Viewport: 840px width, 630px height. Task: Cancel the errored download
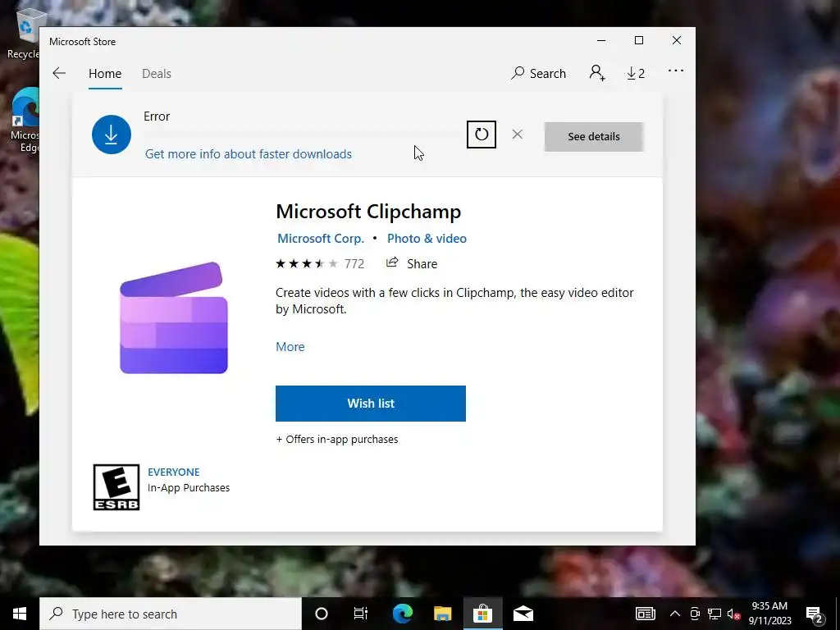pyautogui.click(x=517, y=134)
